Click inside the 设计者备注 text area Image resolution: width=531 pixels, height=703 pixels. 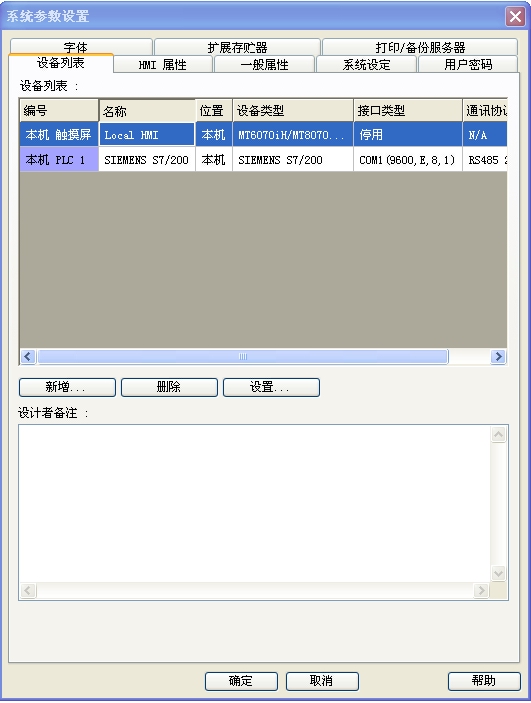click(255, 504)
